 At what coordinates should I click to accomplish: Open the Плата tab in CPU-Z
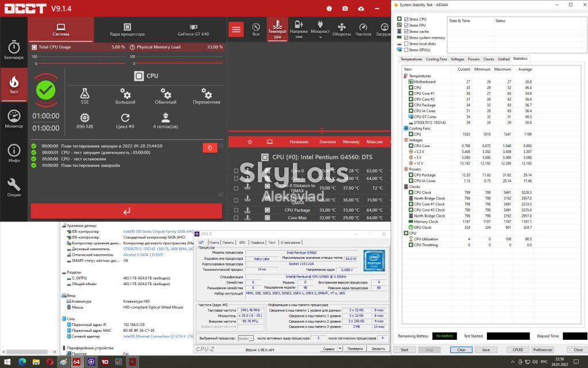(214, 243)
